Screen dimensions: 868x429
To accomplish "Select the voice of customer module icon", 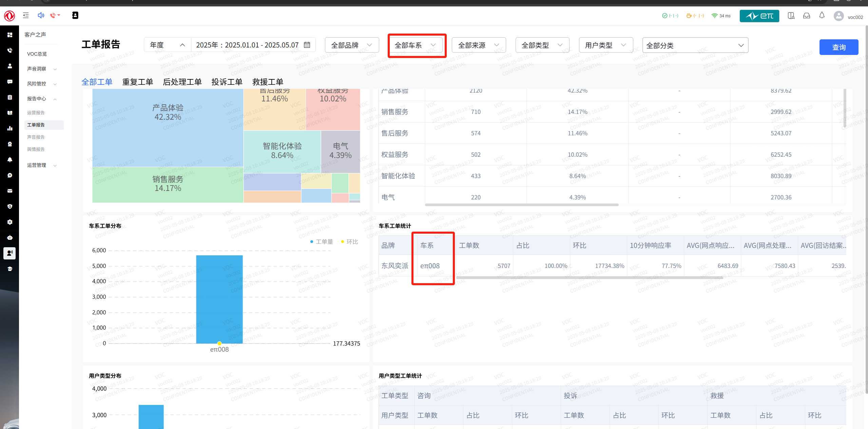I will pos(9,253).
